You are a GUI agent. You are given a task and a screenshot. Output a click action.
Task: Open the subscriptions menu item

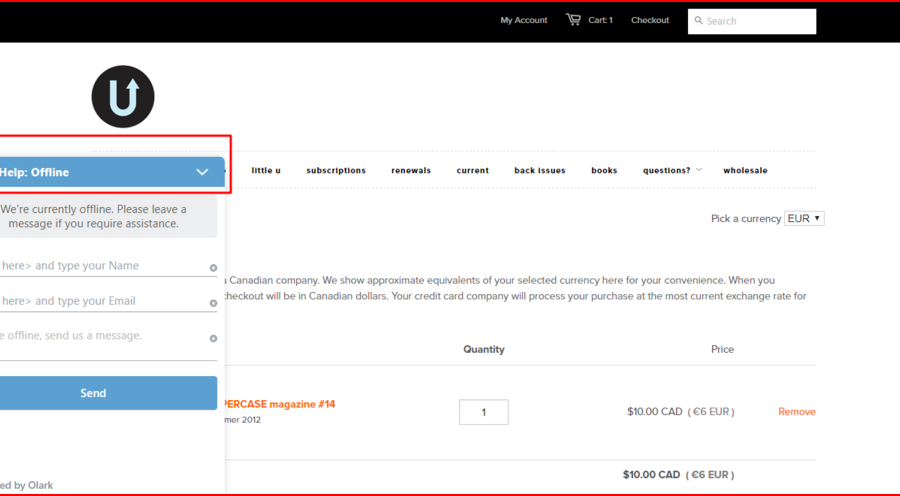coord(336,171)
